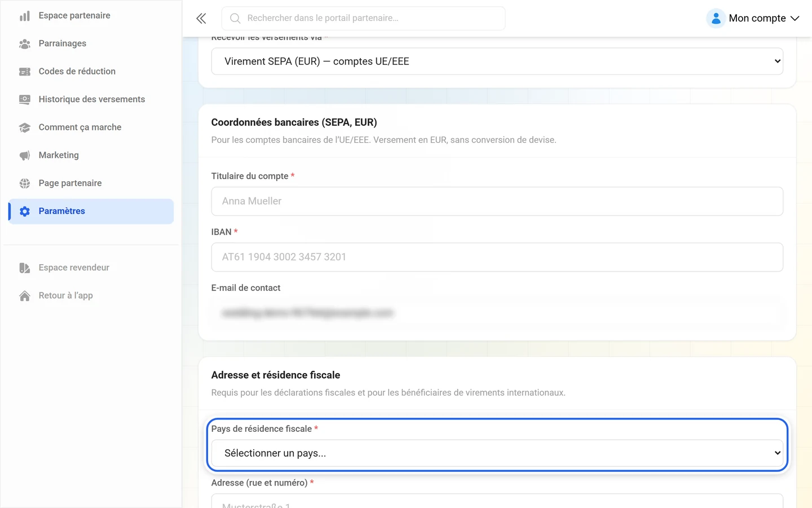The width and height of the screenshot is (812, 508).
Task: Expand the Mon compte chevron
Action: (x=795, y=19)
